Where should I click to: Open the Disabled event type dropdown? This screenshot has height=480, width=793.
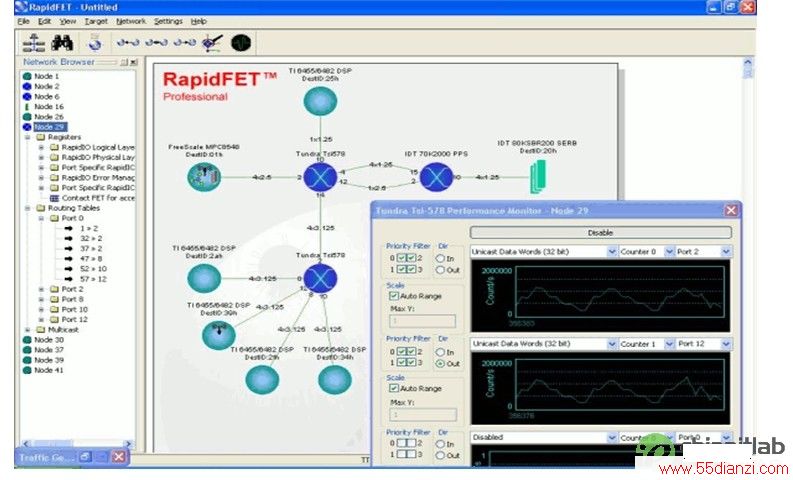612,437
